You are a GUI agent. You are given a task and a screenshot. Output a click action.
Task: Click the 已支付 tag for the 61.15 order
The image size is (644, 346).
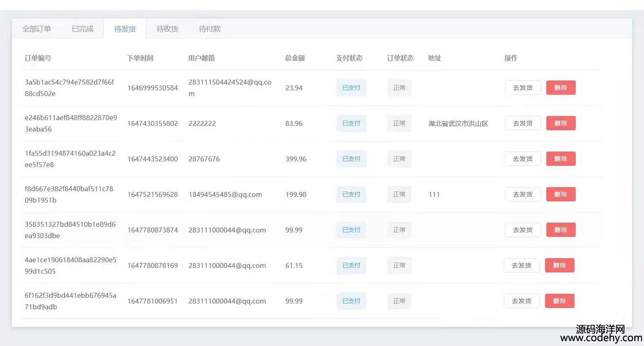pos(351,266)
